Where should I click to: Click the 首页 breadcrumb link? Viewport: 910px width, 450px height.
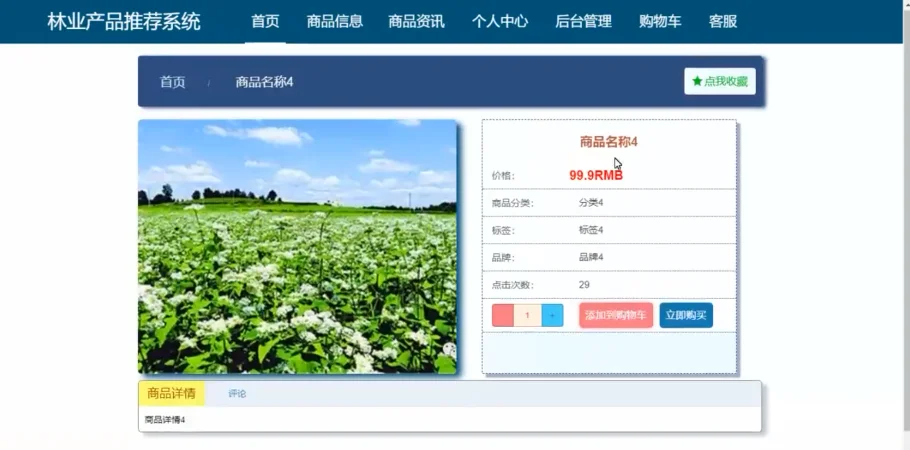coord(172,82)
